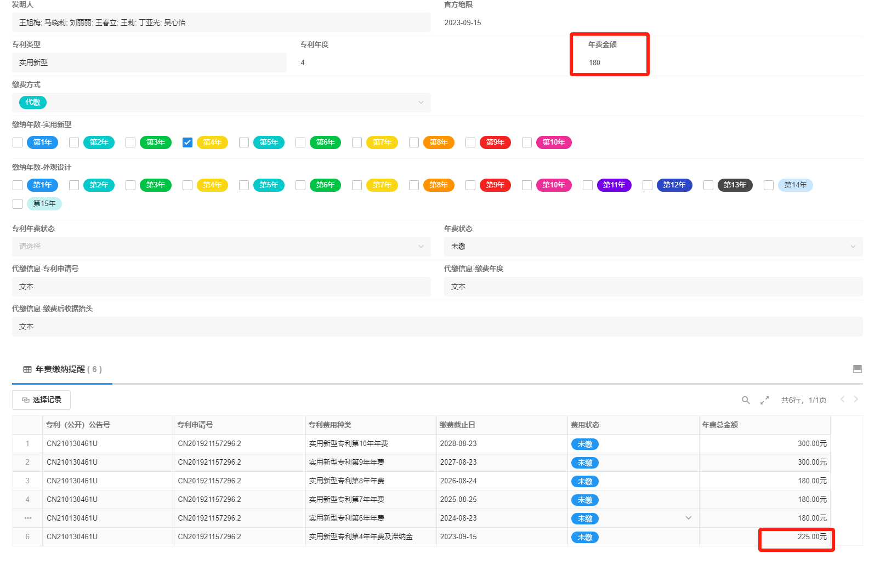This screenshot has height=588, width=869.
Task: Tick 第11年 checkbox under 缴纳年数-外观设计
Action: [588, 185]
